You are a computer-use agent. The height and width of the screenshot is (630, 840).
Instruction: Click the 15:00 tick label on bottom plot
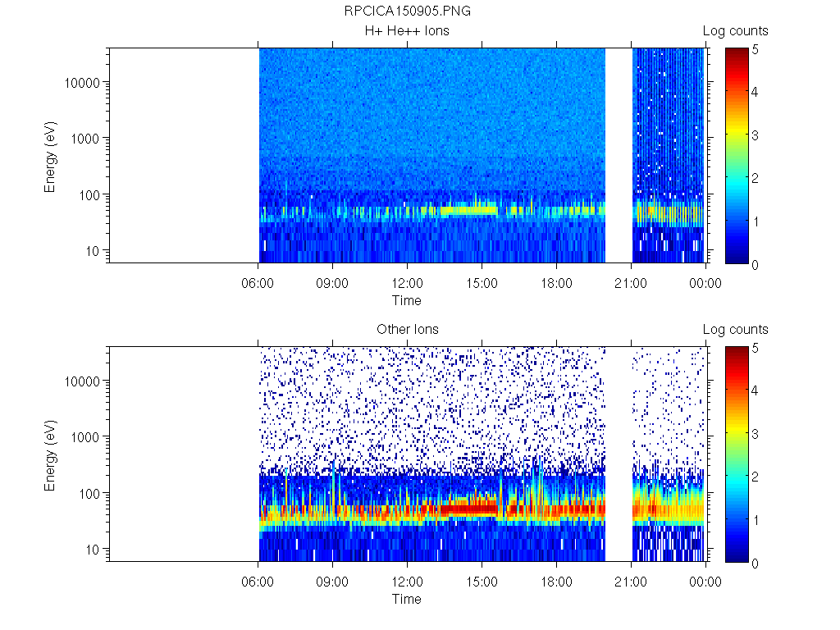coord(482,582)
